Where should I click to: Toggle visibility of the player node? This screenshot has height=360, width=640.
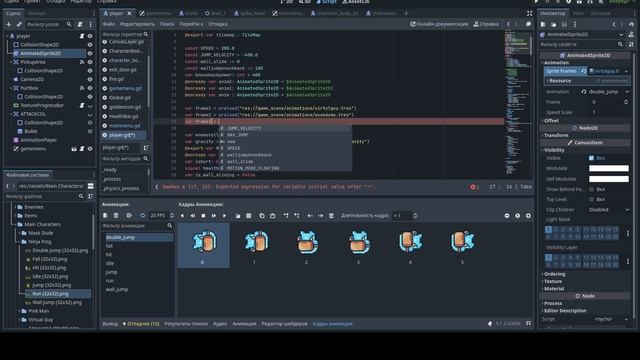pos(90,36)
